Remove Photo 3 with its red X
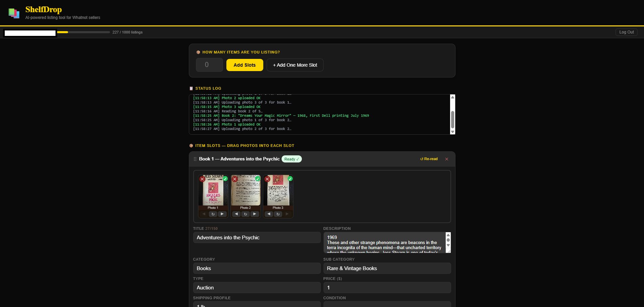This screenshot has height=307, width=644. click(x=267, y=179)
